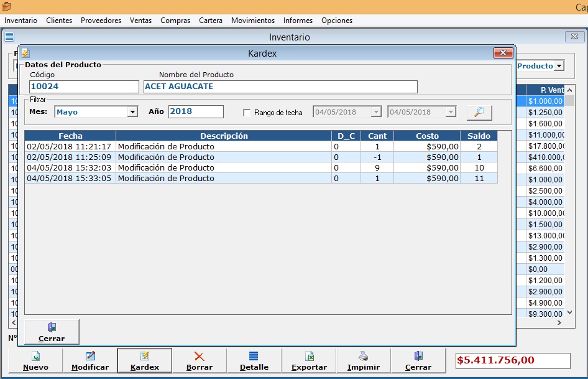
Task: Expand the Mes month dropdown
Action: (x=132, y=112)
